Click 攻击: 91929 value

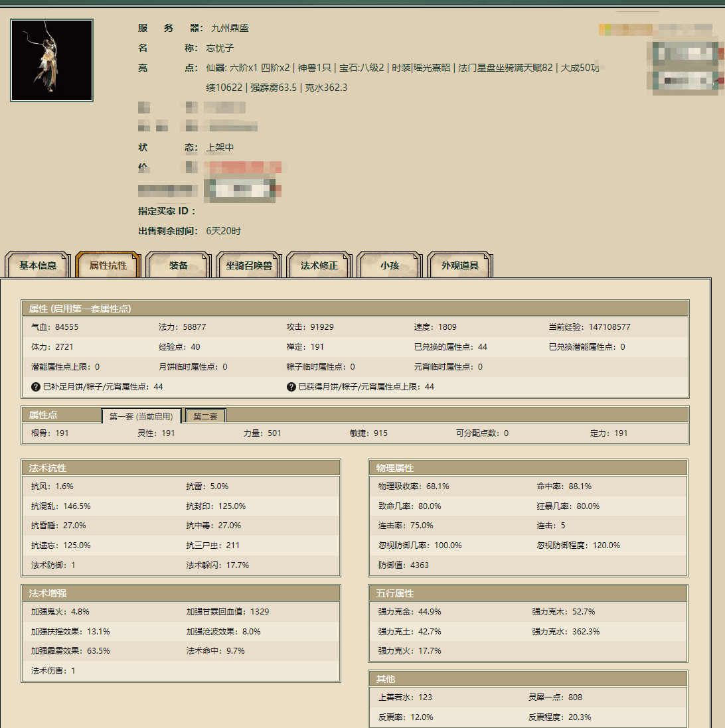coord(310,327)
